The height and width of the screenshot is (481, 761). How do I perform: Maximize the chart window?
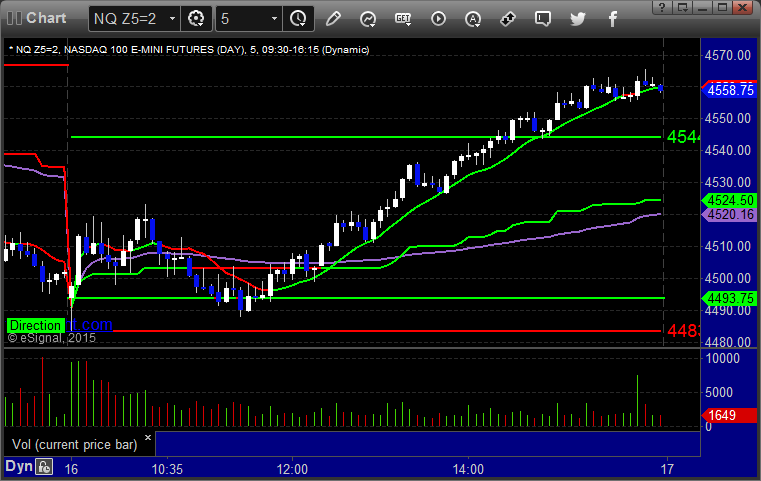tap(723, 7)
